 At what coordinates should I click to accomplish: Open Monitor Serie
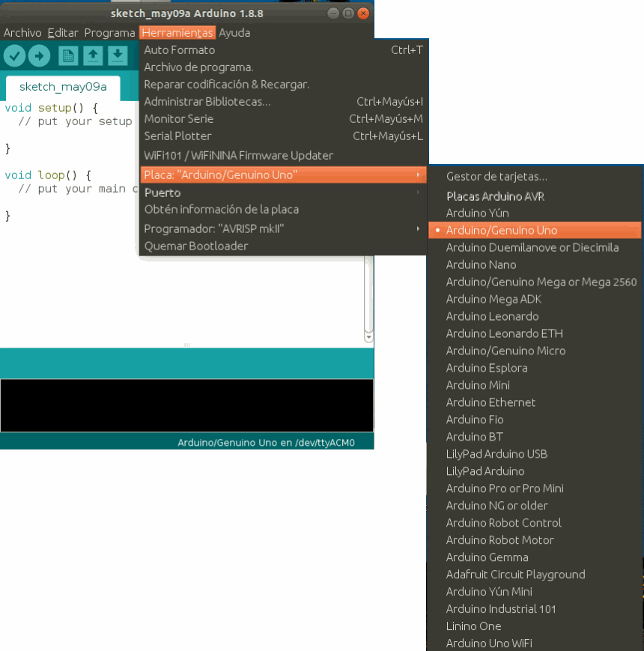click(x=283, y=119)
